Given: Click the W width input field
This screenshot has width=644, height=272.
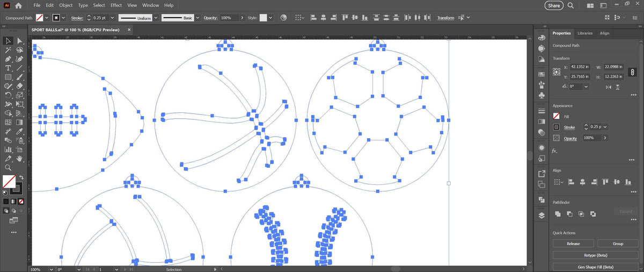Looking at the screenshot, I should click(x=613, y=67).
